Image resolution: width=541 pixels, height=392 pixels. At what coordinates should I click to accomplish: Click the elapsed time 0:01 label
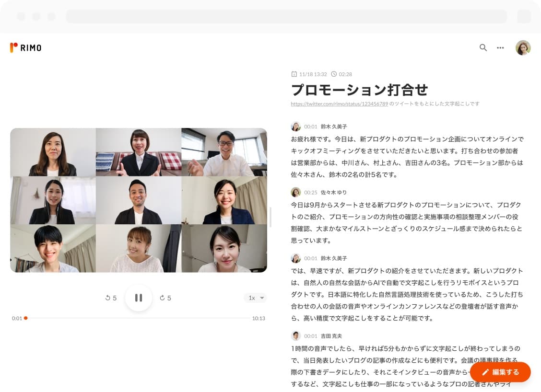coord(17,318)
